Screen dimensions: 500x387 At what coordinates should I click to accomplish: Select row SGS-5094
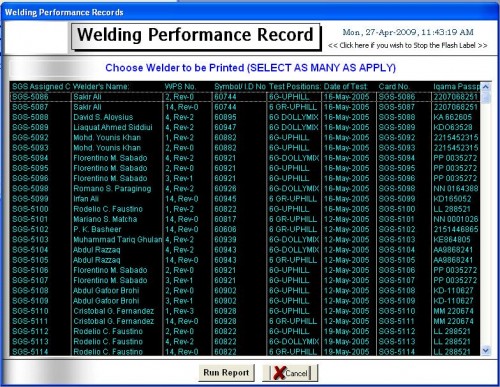(245, 158)
